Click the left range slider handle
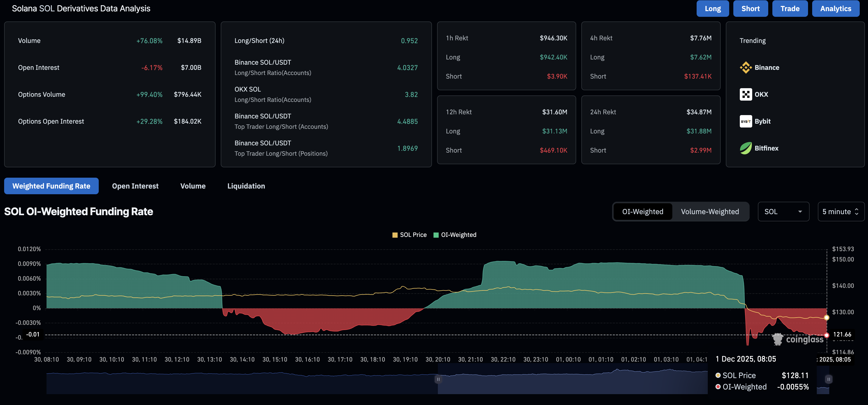The width and height of the screenshot is (868, 405). click(438, 379)
